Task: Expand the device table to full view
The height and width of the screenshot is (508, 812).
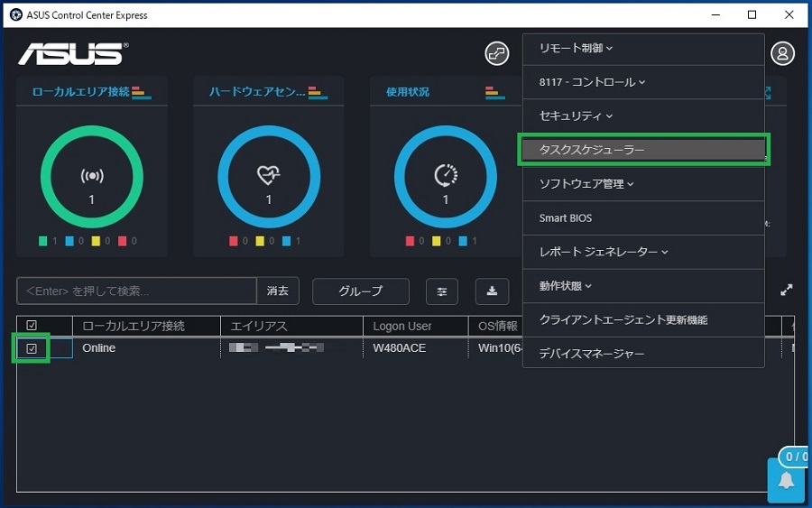Action: (x=787, y=291)
